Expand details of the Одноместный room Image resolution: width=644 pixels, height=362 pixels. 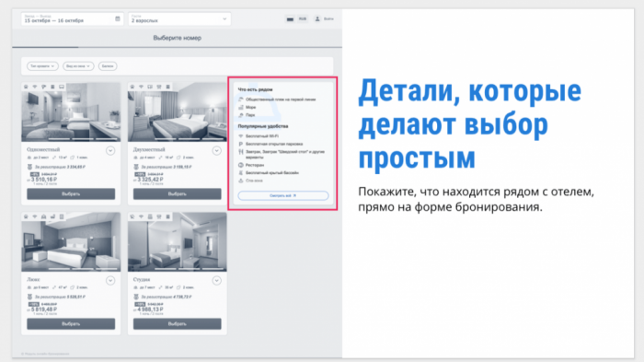click(110, 150)
